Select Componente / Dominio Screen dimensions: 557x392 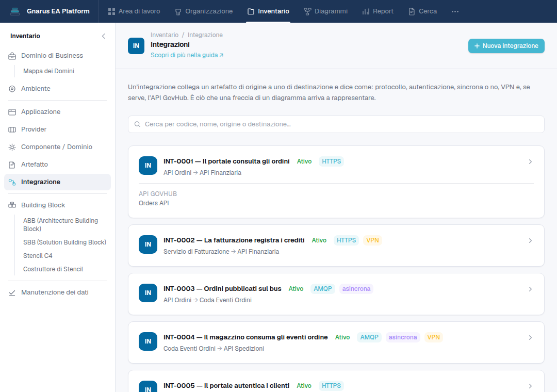pyautogui.click(x=58, y=147)
